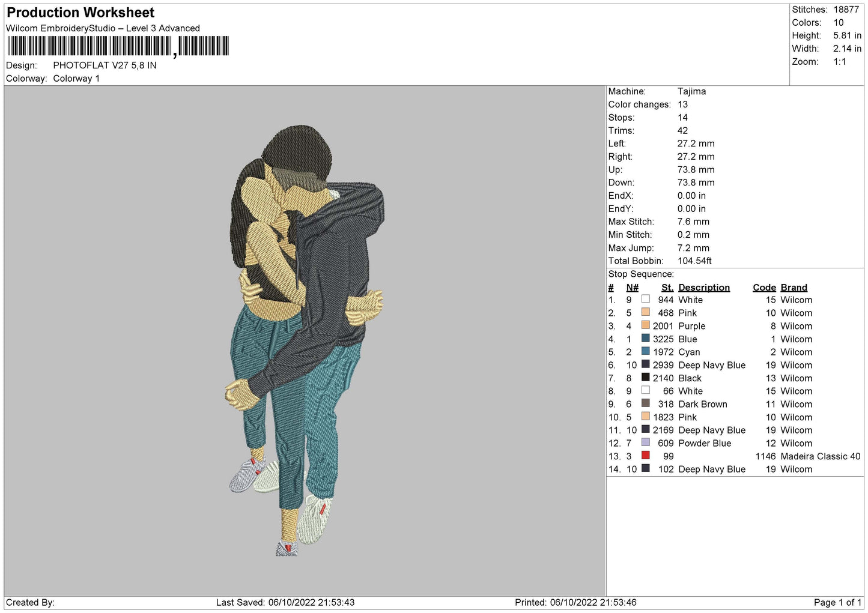Select the EndX value '0.00 in'
868x613 pixels.
point(691,196)
